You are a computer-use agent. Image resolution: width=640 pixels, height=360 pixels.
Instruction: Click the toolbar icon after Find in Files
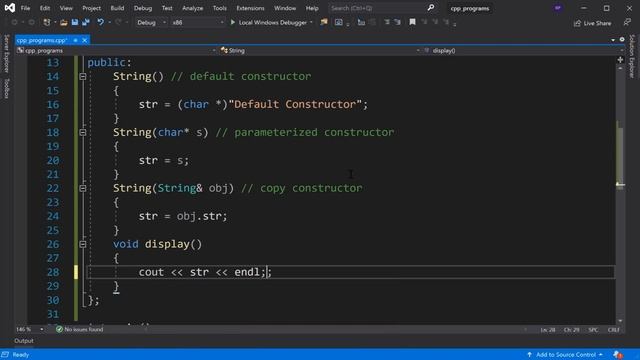coord(338,22)
